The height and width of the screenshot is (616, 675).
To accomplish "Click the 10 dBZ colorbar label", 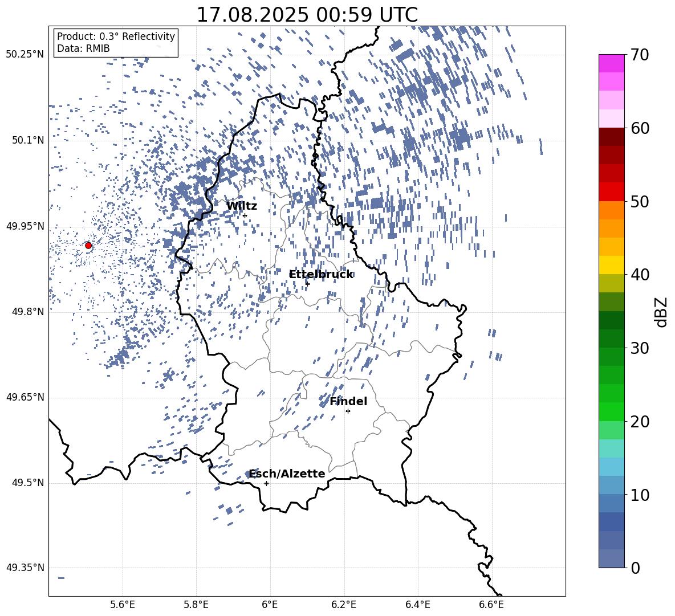I will pos(640,495).
